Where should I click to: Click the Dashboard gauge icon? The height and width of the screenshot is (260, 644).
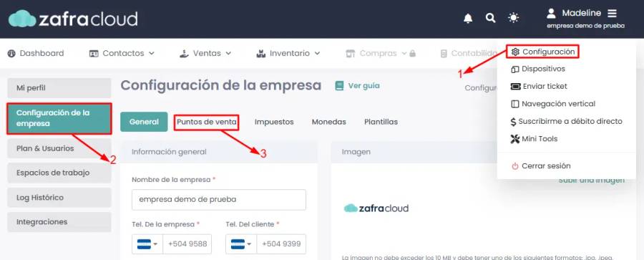pos(11,54)
